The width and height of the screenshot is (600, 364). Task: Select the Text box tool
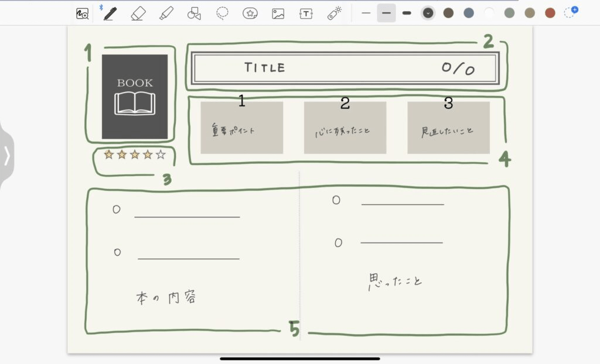306,14
